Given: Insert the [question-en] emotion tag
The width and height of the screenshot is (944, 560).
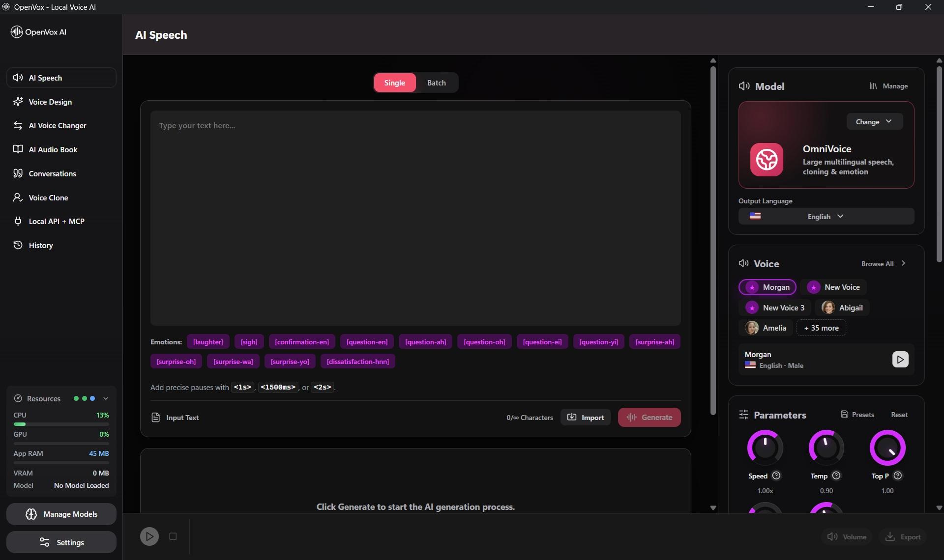Looking at the screenshot, I should [367, 342].
